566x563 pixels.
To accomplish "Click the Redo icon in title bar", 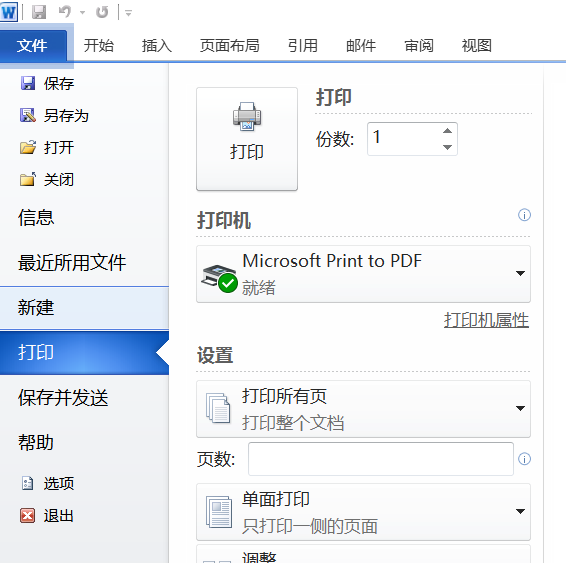I will tap(102, 12).
